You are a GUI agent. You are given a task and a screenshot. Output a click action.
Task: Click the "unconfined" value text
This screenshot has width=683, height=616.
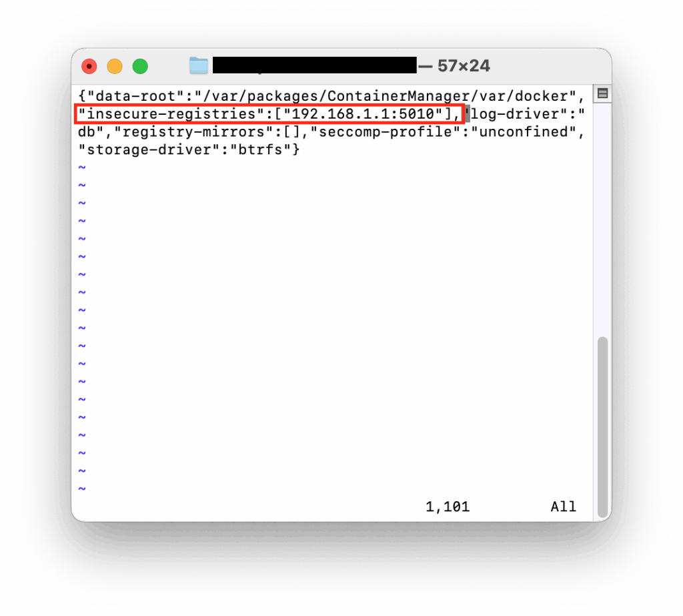(x=524, y=132)
